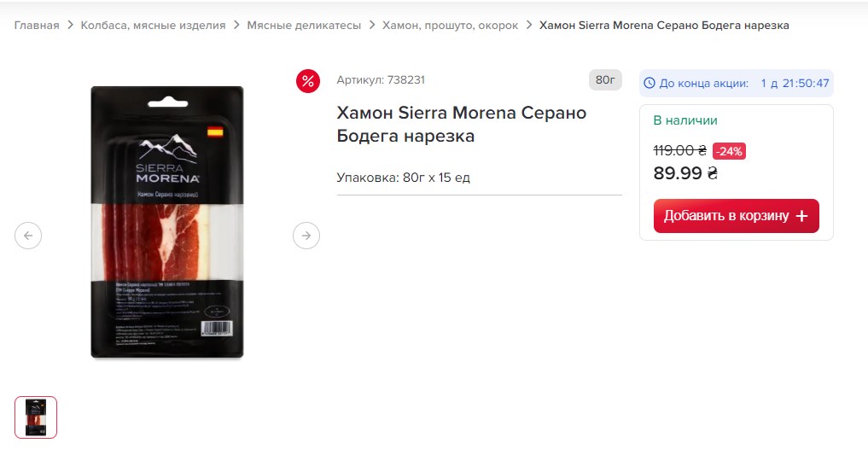The image size is (868, 449).
Task: Open Мясные деликатесы breadcrumb
Action: click(x=304, y=26)
